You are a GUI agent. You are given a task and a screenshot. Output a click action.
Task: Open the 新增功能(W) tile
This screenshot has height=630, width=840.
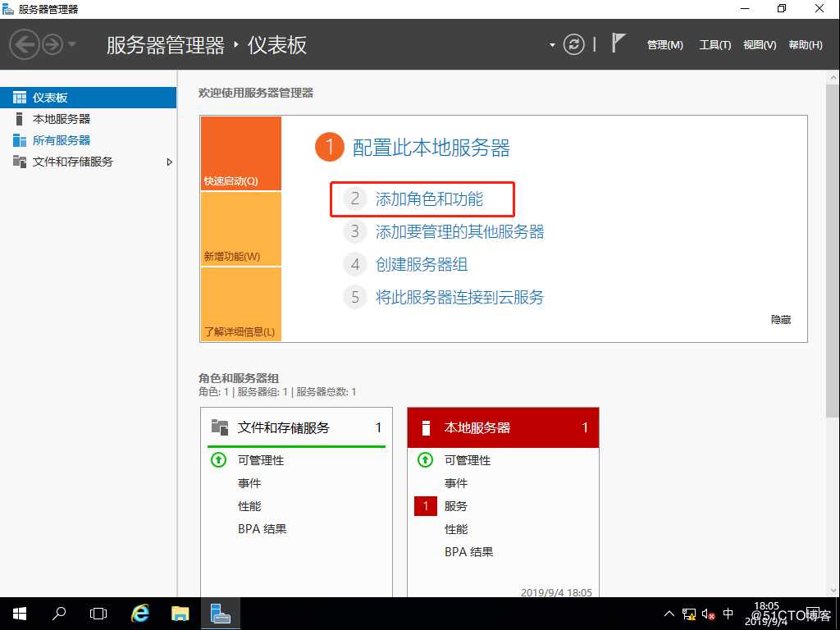pos(240,229)
